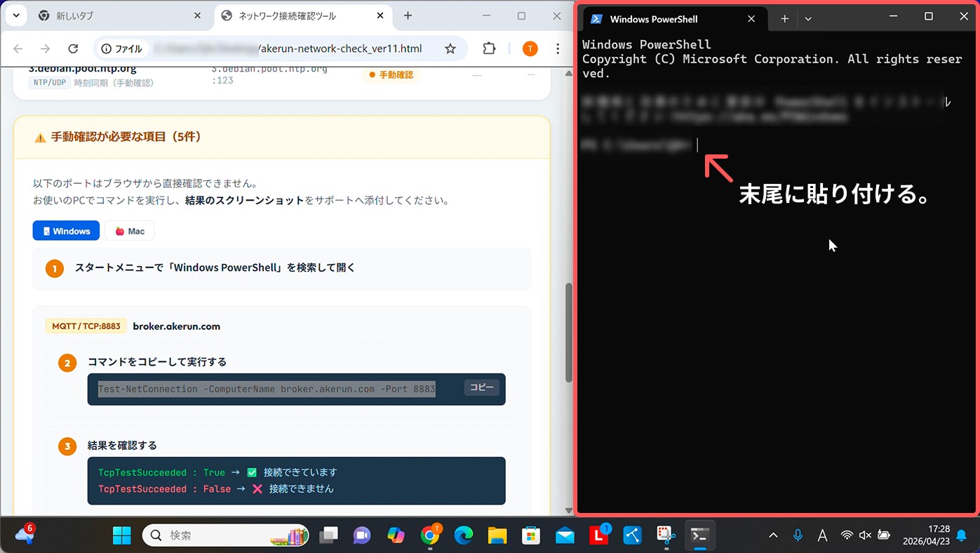Open Microsoft Store from the taskbar

(x=531, y=535)
